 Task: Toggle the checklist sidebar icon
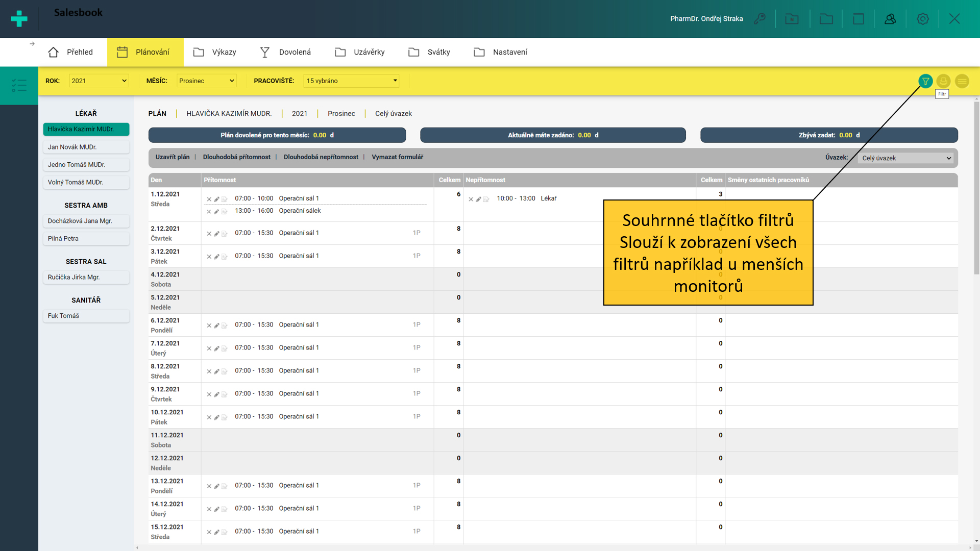pyautogui.click(x=19, y=85)
